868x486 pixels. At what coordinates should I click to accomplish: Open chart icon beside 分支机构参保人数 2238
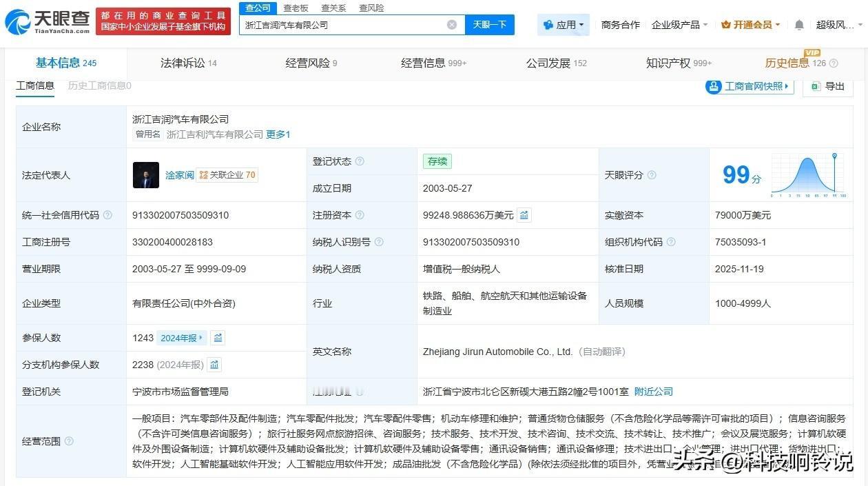(x=214, y=365)
